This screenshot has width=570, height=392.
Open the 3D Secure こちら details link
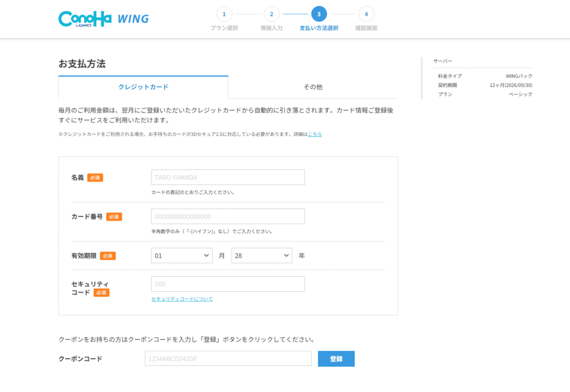tap(315, 134)
